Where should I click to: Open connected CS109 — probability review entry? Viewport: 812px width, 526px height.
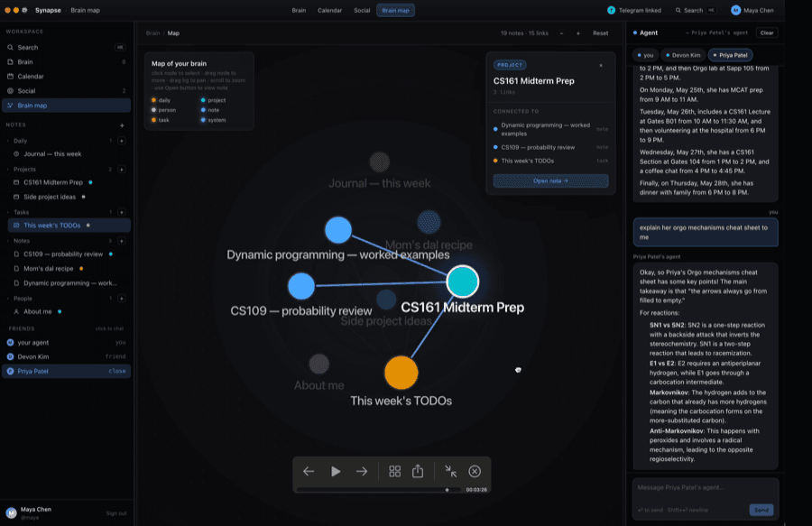coord(551,148)
